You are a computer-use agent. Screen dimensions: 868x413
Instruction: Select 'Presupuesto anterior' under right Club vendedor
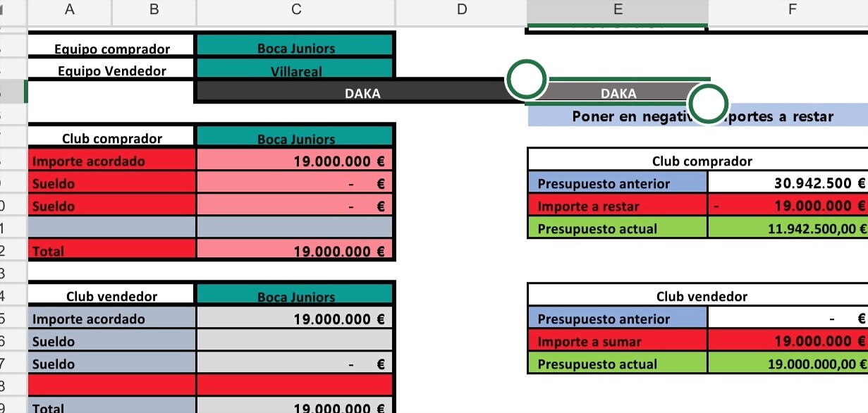click(x=618, y=318)
